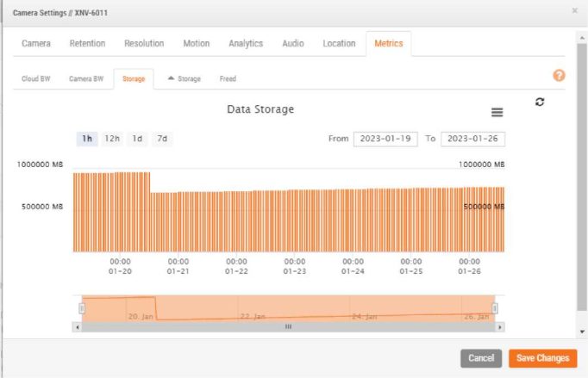Open the chart hamburger context menu
588x378 pixels.
[x=497, y=113]
